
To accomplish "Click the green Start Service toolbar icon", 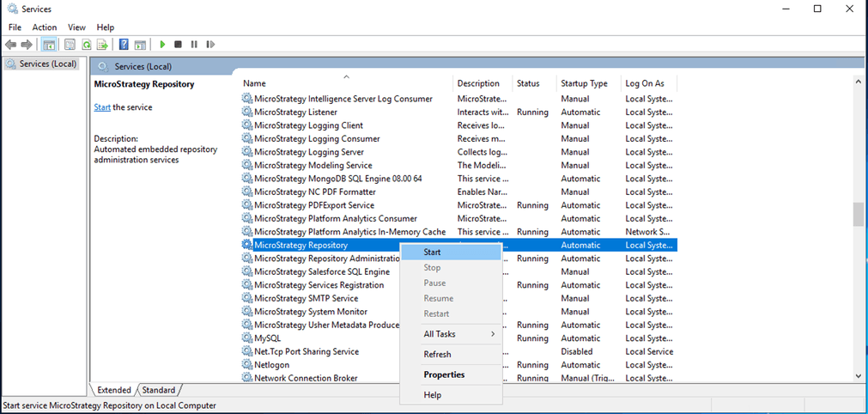I will click(x=162, y=45).
